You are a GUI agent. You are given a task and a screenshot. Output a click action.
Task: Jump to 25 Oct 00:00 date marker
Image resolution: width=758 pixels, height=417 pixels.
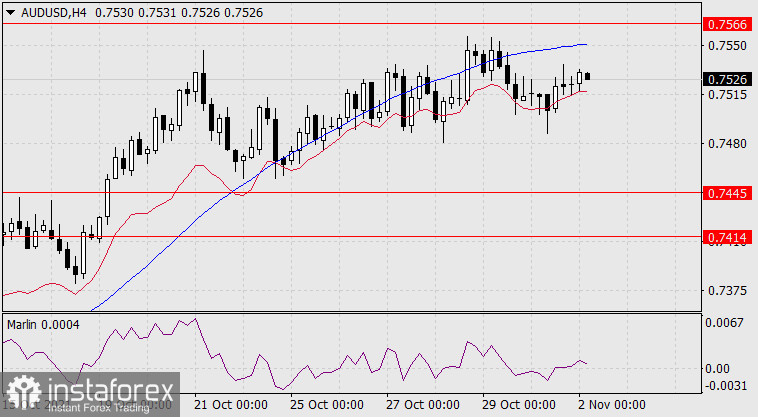[x=327, y=407]
